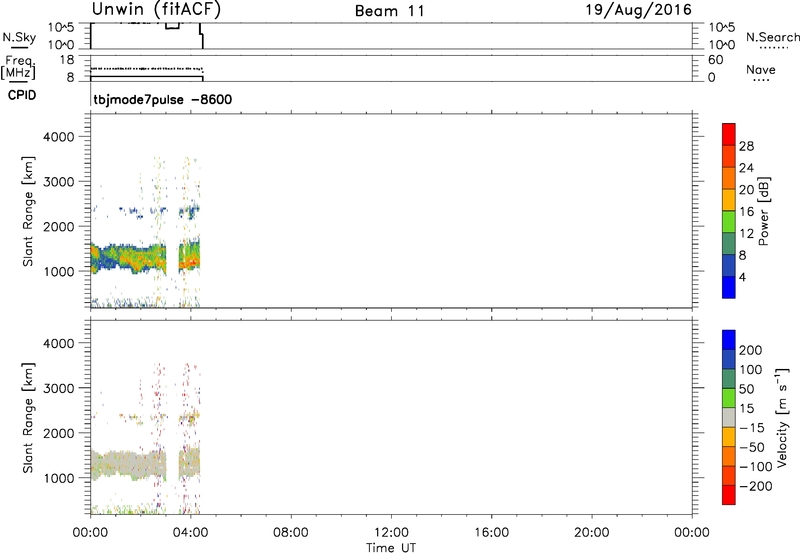
Task: Click the "1000" tick on the velocity panel
Action: 59,478
